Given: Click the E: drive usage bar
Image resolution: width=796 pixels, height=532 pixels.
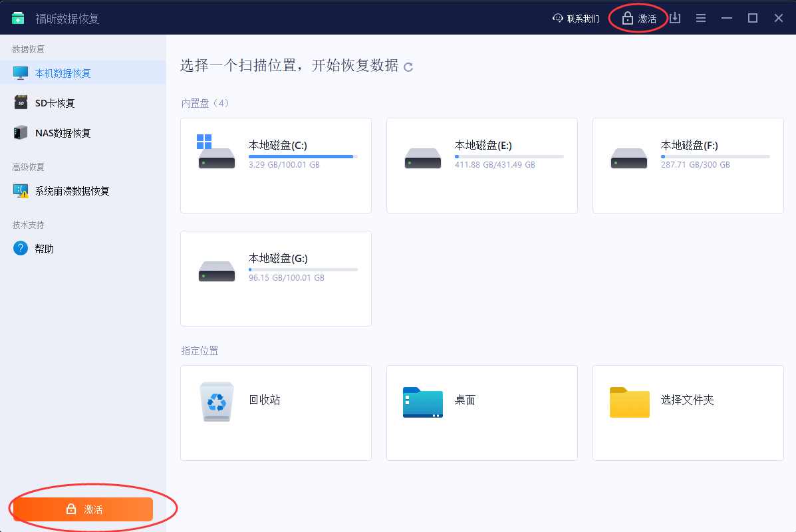Looking at the screenshot, I should [x=509, y=156].
